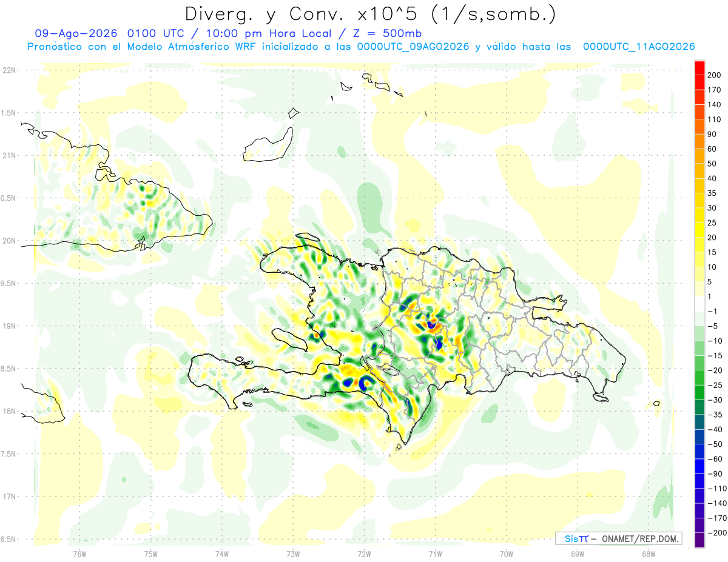Screen dimensions: 728x562
Task: Click the "1.5N" latitude label
Action: click(8, 113)
